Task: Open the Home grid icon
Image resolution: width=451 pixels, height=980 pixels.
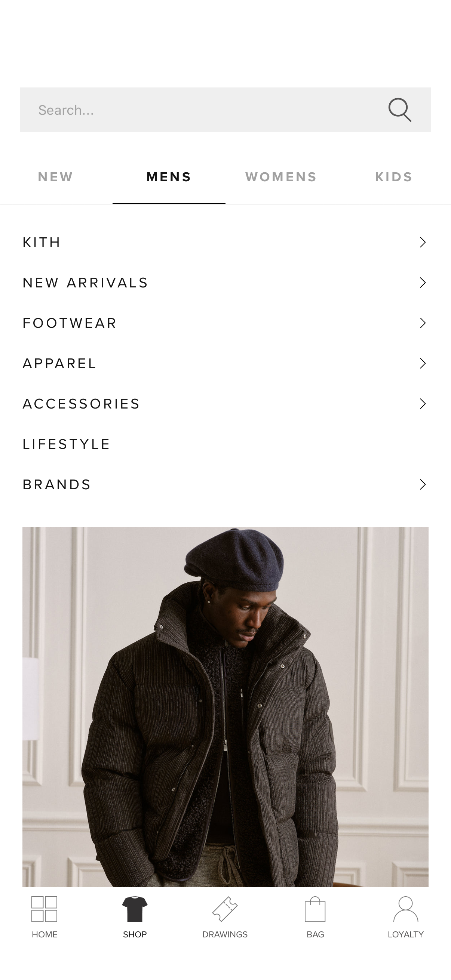Action: point(45,909)
